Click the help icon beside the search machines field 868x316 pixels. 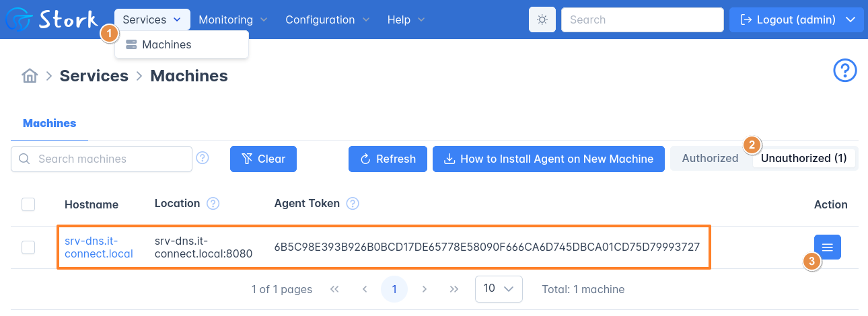(203, 159)
